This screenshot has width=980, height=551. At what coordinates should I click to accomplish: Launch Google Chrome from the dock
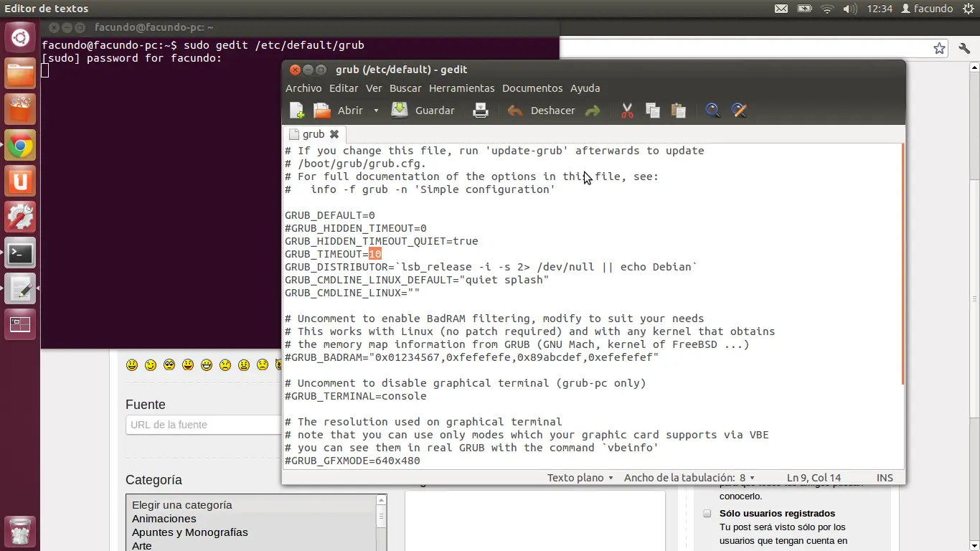click(20, 147)
